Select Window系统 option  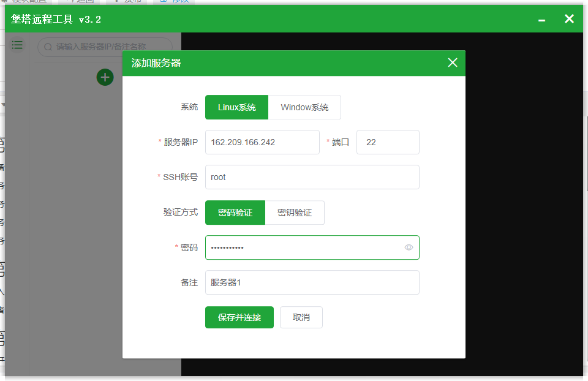(x=304, y=107)
